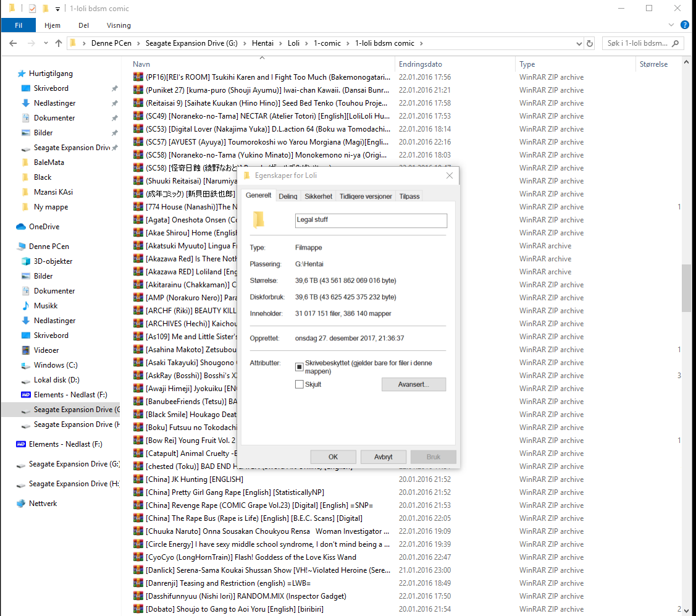Screen dimensions: 696x616
Task: Open the Visning ribbon tab
Action: 119,25
